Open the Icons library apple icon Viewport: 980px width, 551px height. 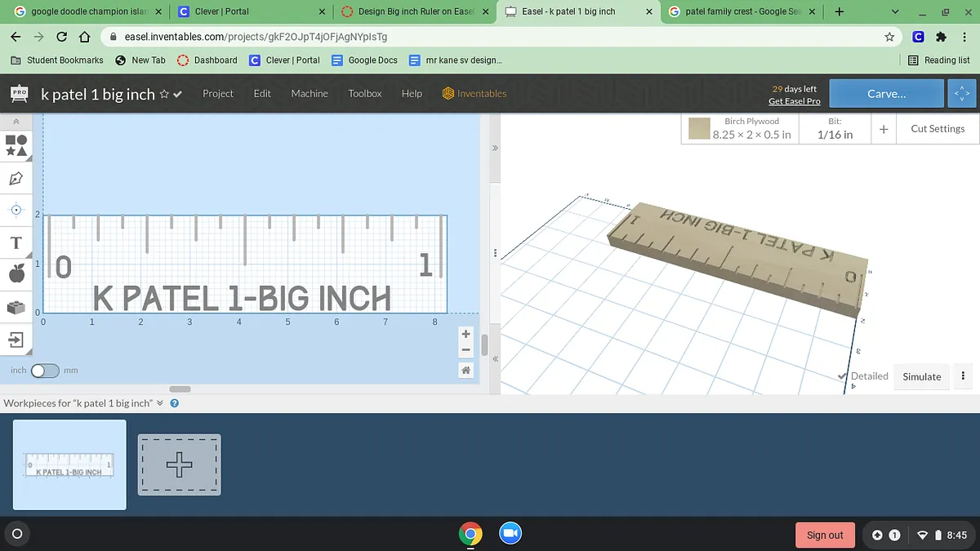point(16,274)
